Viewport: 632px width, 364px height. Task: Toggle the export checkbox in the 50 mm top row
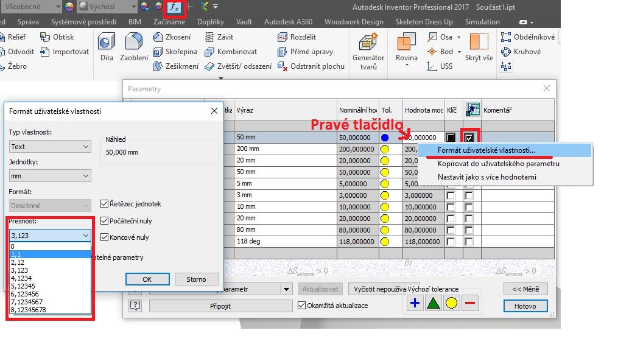click(469, 138)
